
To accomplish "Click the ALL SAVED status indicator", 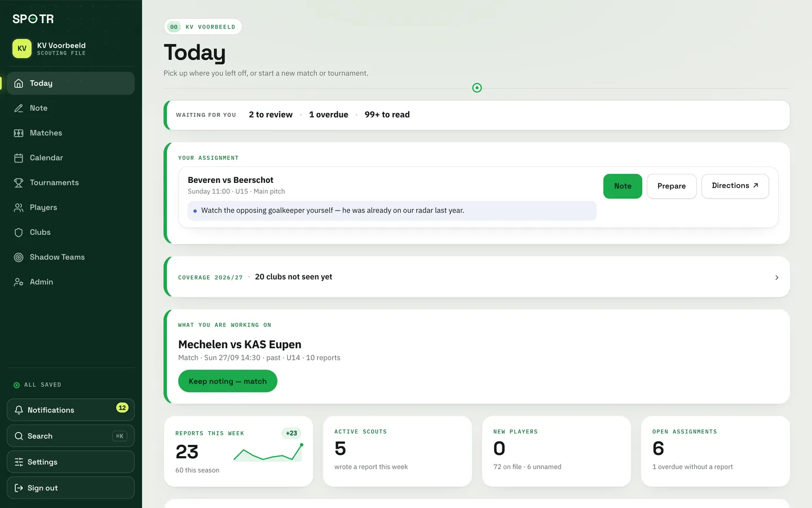I will (x=37, y=385).
